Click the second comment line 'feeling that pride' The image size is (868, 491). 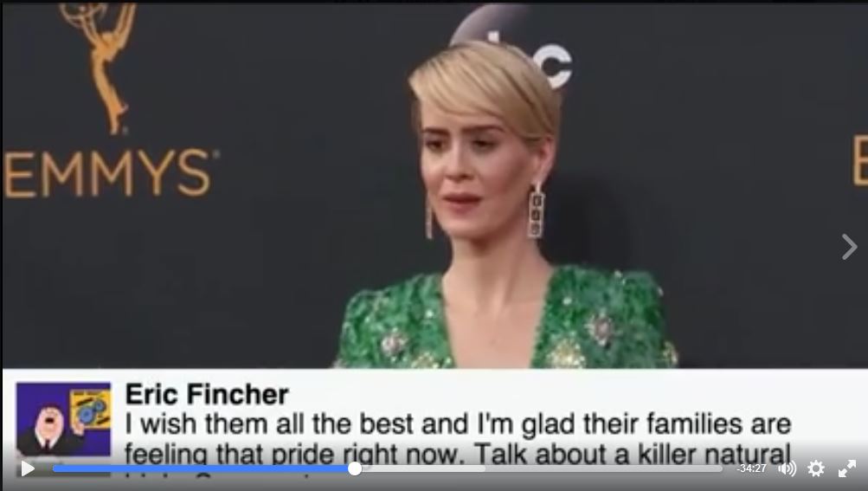pos(458,454)
